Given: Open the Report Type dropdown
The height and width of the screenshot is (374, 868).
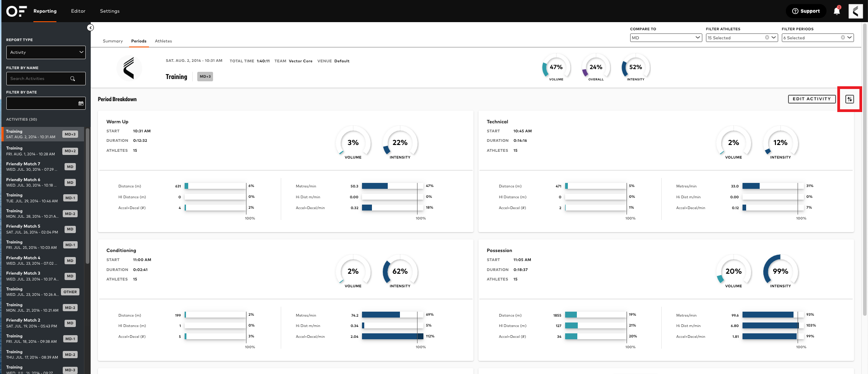Looking at the screenshot, I should point(46,52).
